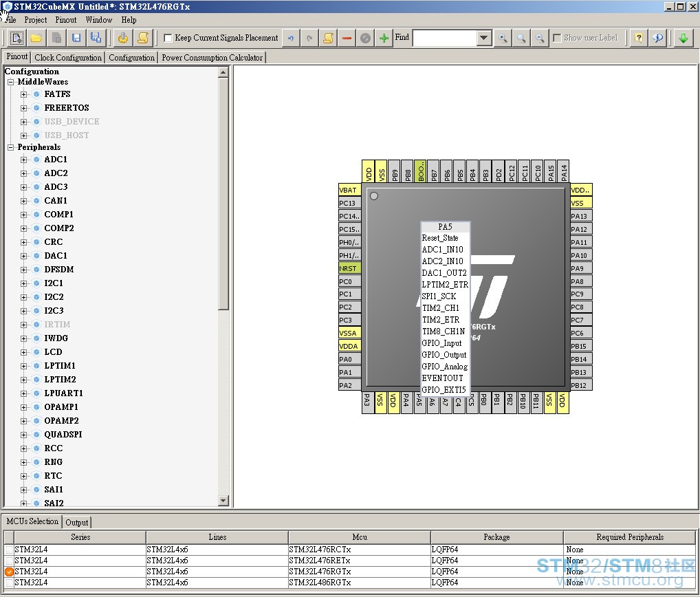The width and height of the screenshot is (700, 597).
Task: Click the PA13 pin on chip
Action: 581,216
